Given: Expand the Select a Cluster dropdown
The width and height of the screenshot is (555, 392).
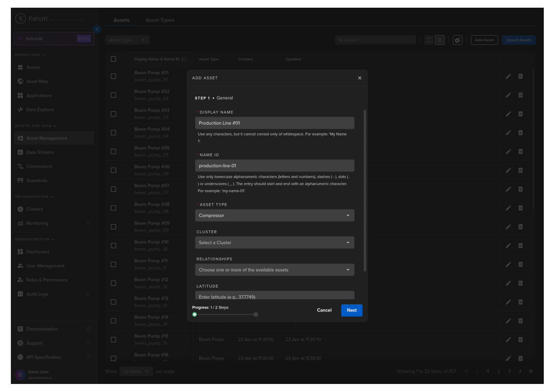Looking at the screenshot, I should click(x=274, y=243).
